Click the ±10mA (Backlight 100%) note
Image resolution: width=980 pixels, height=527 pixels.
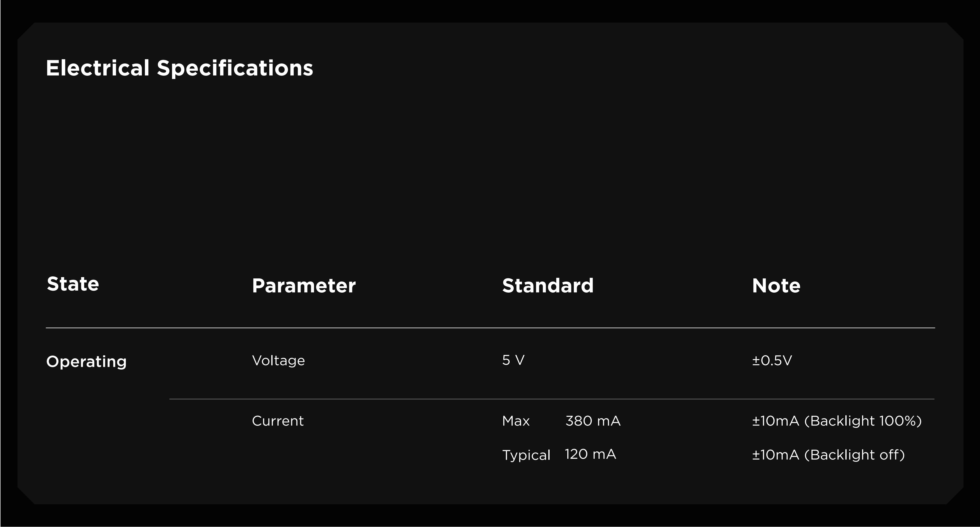(x=837, y=421)
